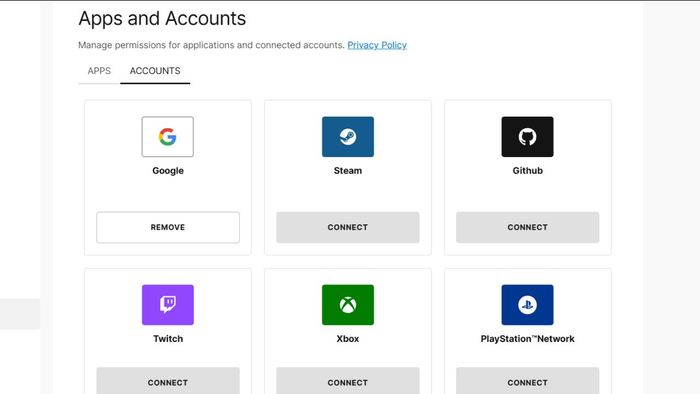Remove the connected Google account

[168, 227]
